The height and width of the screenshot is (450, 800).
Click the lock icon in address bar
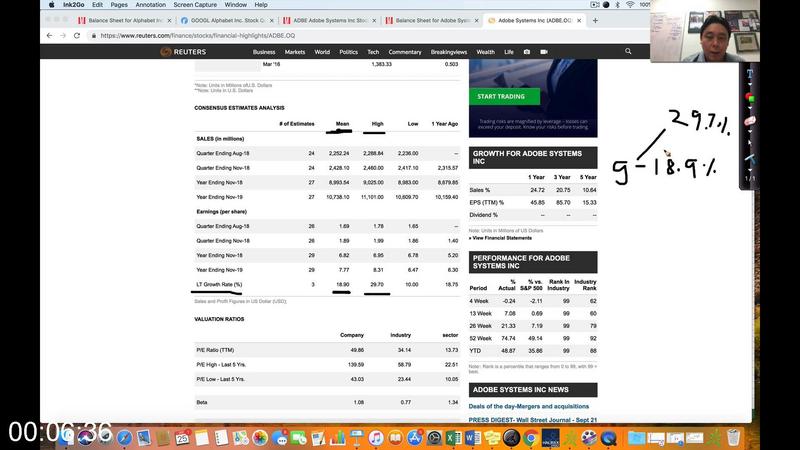pos(93,36)
